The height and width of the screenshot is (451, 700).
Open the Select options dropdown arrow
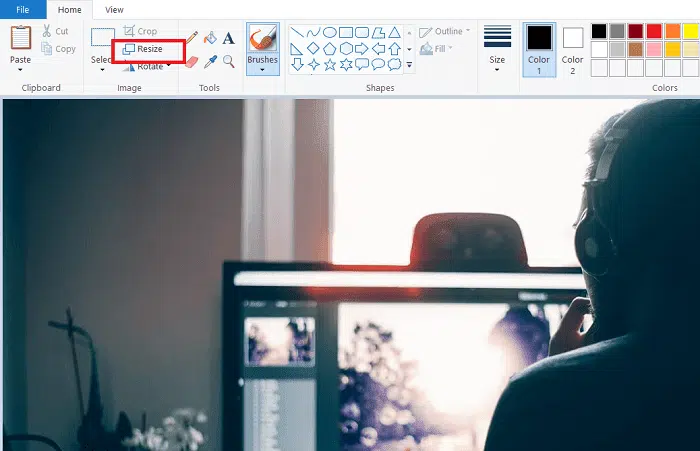[102, 70]
